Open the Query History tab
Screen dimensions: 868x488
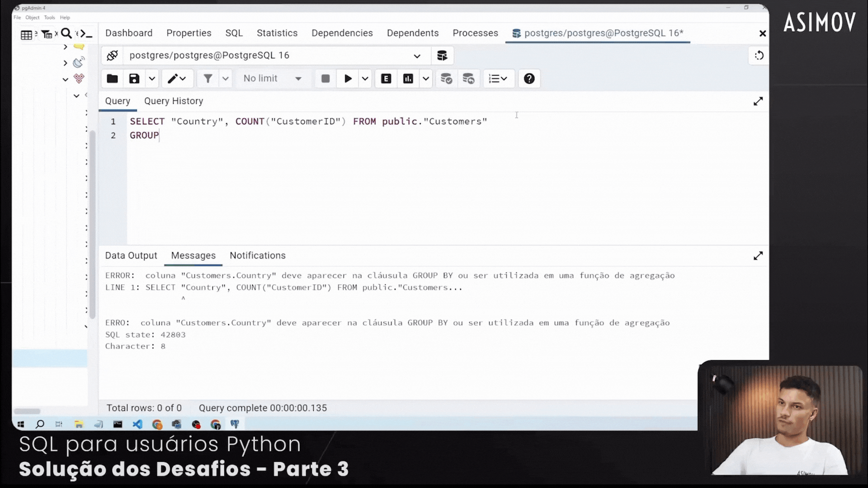(174, 101)
